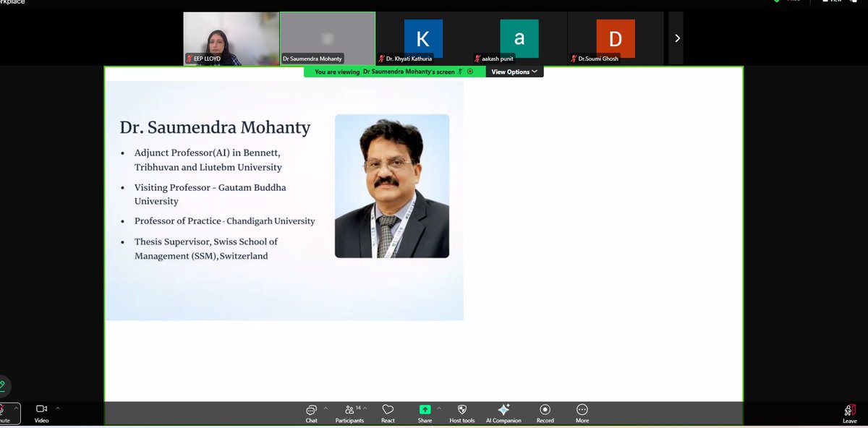
Task: Open the React emoji menu
Action: pos(388,414)
